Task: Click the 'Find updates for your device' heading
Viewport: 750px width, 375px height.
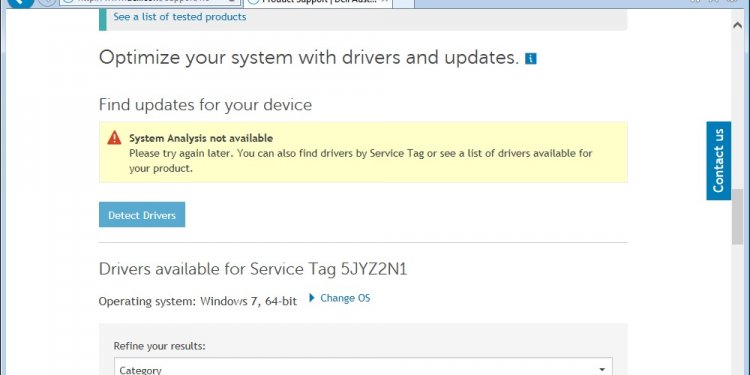Action: (205, 104)
